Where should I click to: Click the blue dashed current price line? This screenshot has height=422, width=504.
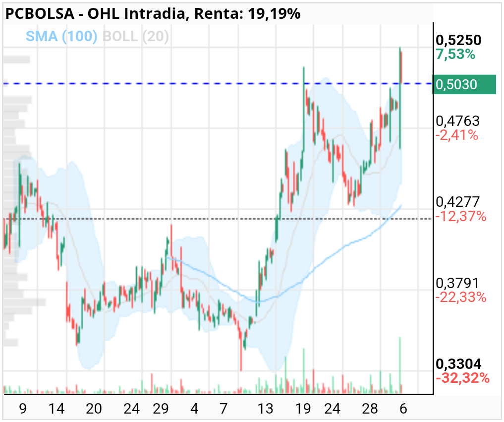[x=217, y=84]
